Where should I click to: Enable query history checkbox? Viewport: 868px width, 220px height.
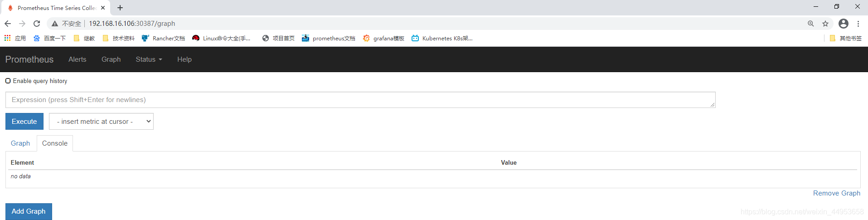click(8, 81)
